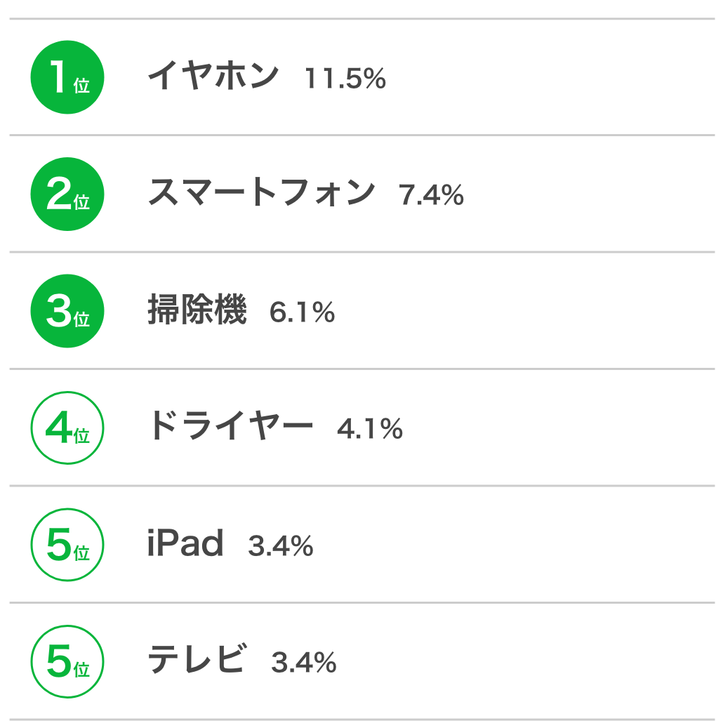Click the 3.4% value next to テレビ
The image size is (723, 728).
coord(304,663)
